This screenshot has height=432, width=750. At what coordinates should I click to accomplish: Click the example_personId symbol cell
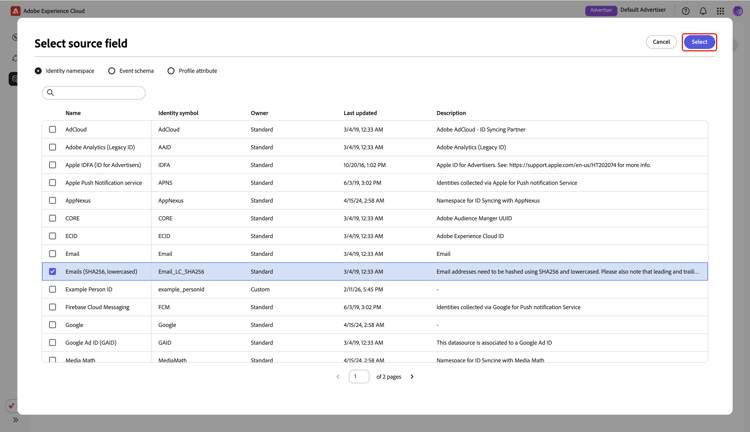pyautogui.click(x=181, y=289)
